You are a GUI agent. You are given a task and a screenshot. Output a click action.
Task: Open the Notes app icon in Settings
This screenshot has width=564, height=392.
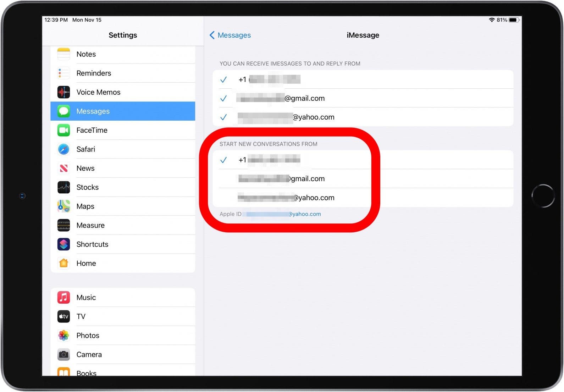63,54
